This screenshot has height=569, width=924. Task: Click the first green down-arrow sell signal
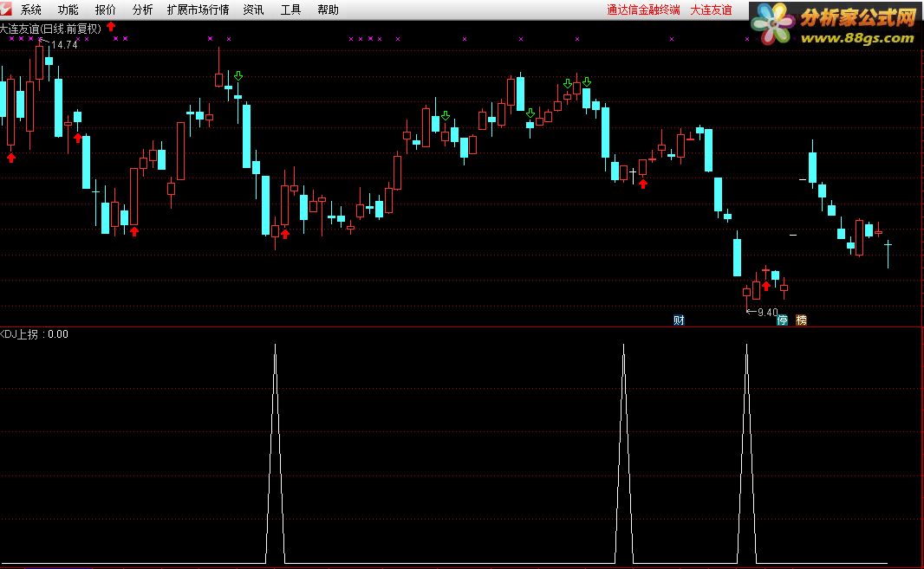click(x=238, y=76)
